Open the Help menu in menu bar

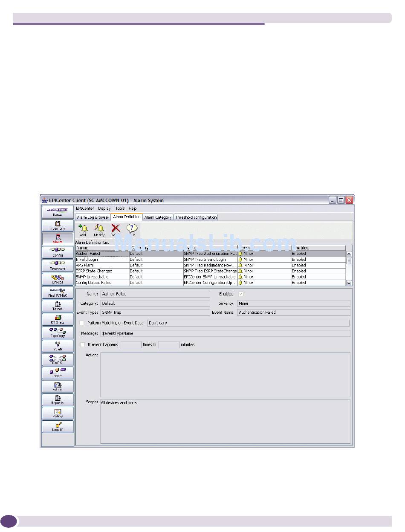click(x=133, y=208)
